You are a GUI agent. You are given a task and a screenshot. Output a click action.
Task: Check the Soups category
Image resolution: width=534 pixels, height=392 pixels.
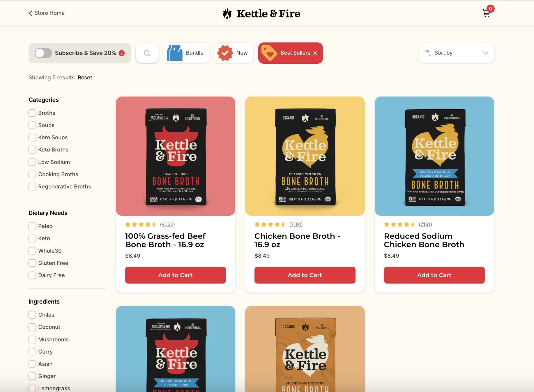[32, 125]
